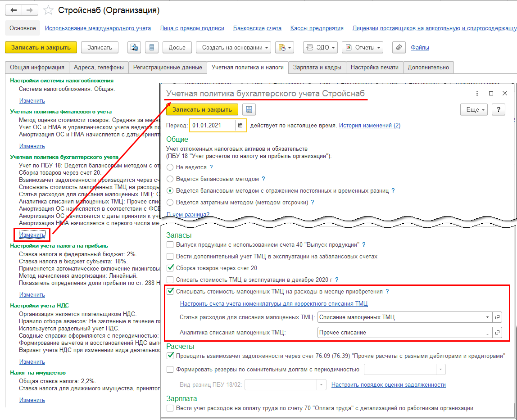This screenshot has width=517, height=420.
Task: Click Аналитика списания field Прочее списание
Action: (400, 333)
